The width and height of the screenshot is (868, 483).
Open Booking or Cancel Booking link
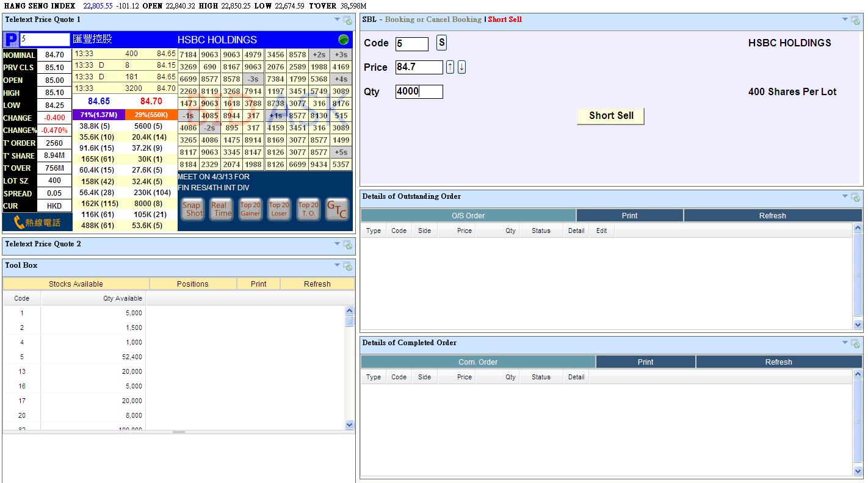[x=433, y=20]
